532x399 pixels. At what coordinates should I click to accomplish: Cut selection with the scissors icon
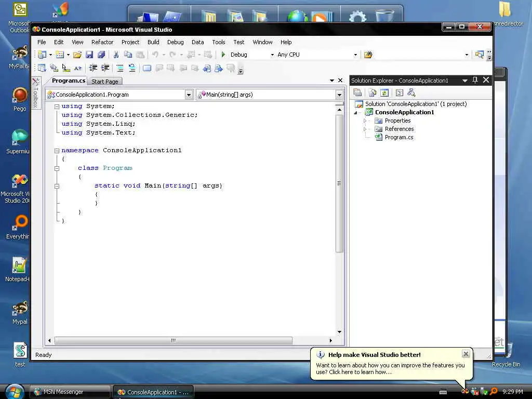pos(116,55)
